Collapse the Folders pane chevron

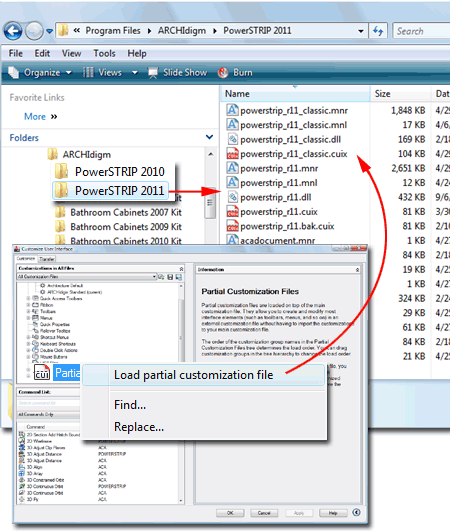tap(210, 137)
